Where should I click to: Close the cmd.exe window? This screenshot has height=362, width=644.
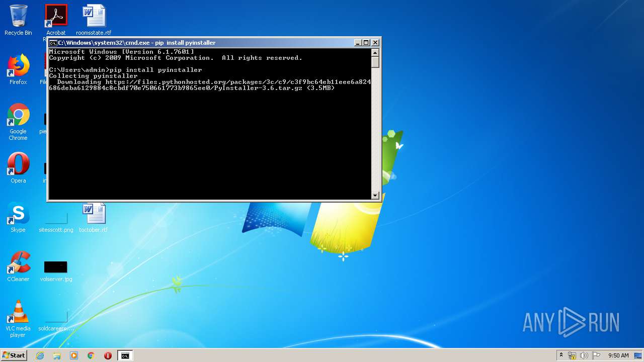tap(375, 43)
